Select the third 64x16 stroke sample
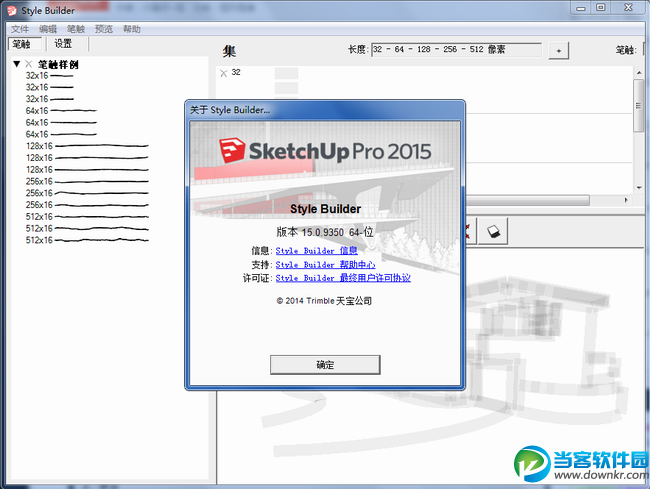This screenshot has height=489, width=650. [61, 134]
